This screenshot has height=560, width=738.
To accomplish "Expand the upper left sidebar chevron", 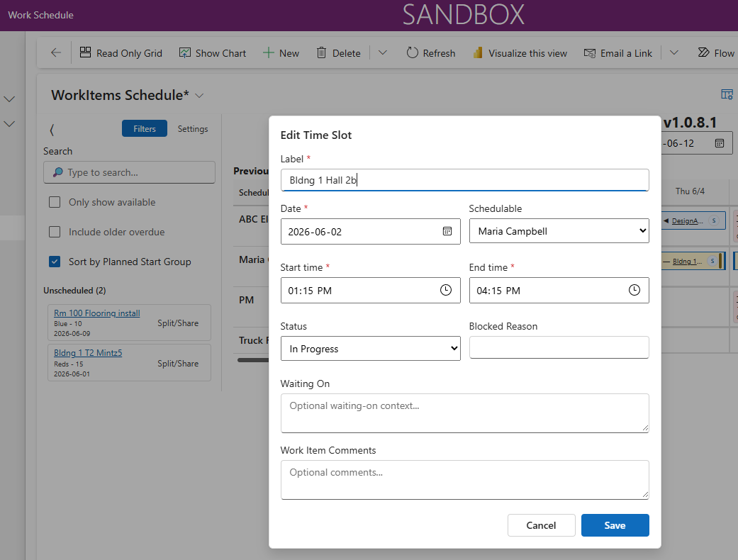I will (x=9, y=99).
